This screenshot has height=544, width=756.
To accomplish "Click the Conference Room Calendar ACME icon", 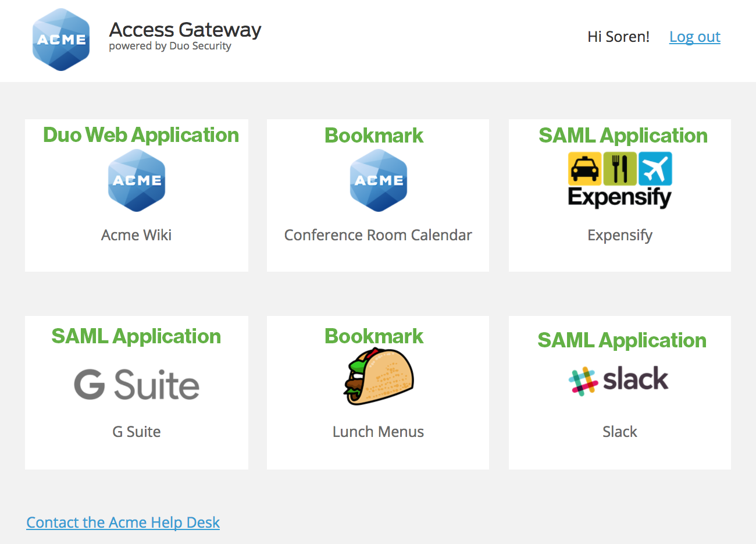I will 378,179.
